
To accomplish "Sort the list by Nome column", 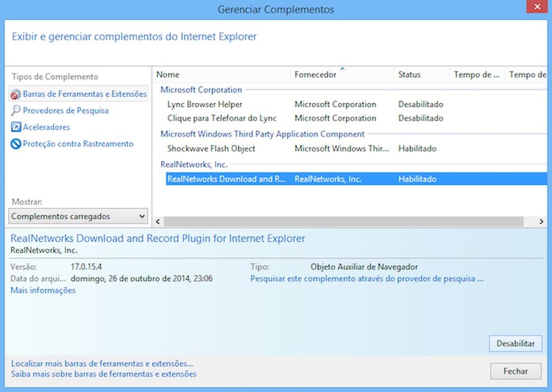I will pyautogui.click(x=169, y=75).
